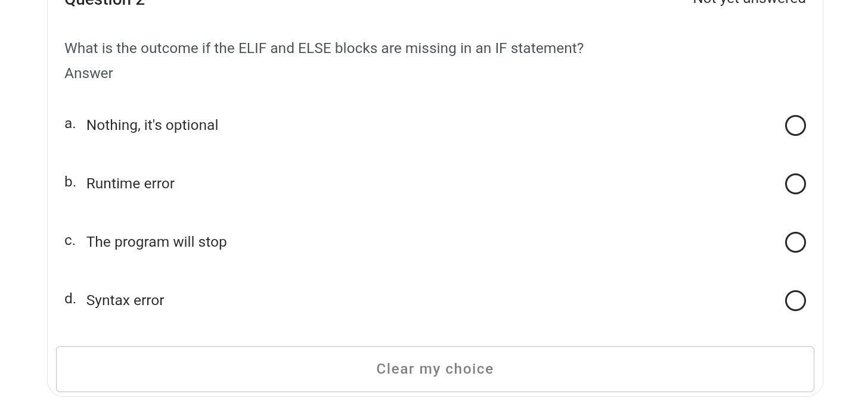Click the label text 'Nothing, it's optional'
The height and width of the screenshot is (413, 868).
pos(152,125)
